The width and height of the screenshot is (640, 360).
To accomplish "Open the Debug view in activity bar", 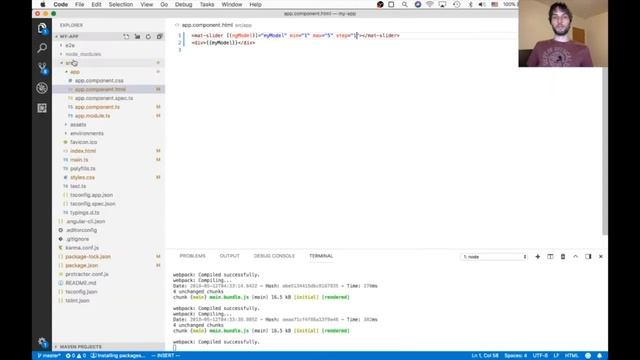I will pyautogui.click(x=42, y=88).
